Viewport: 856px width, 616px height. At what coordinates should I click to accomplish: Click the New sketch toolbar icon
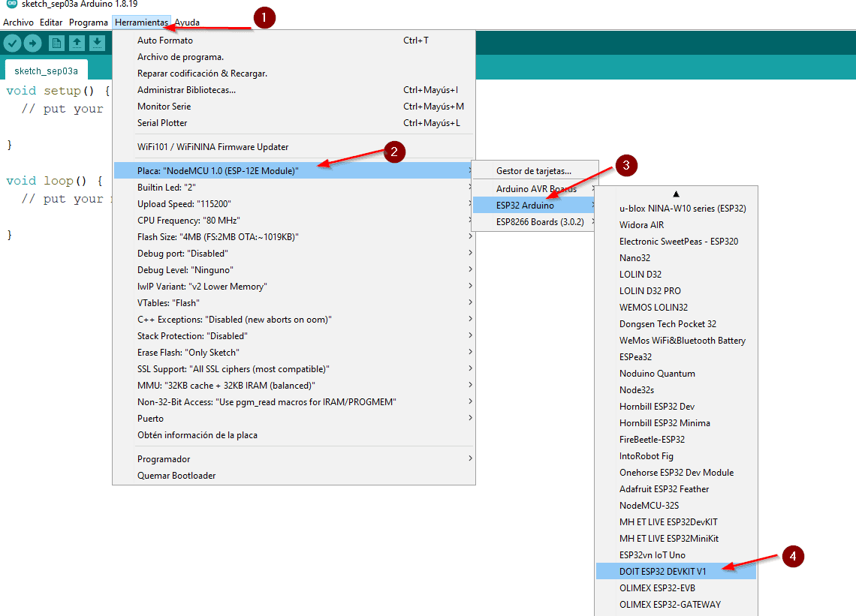pyautogui.click(x=56, y=44)
